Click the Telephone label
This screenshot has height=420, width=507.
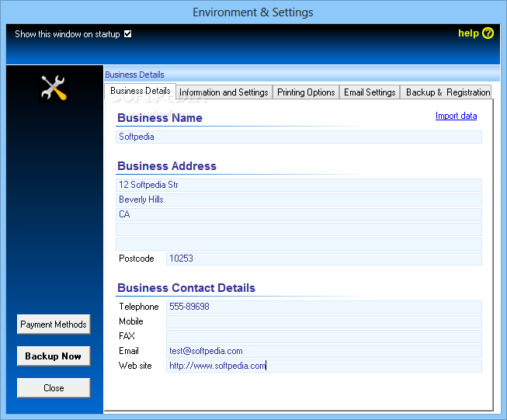click(x=139, y=307)
